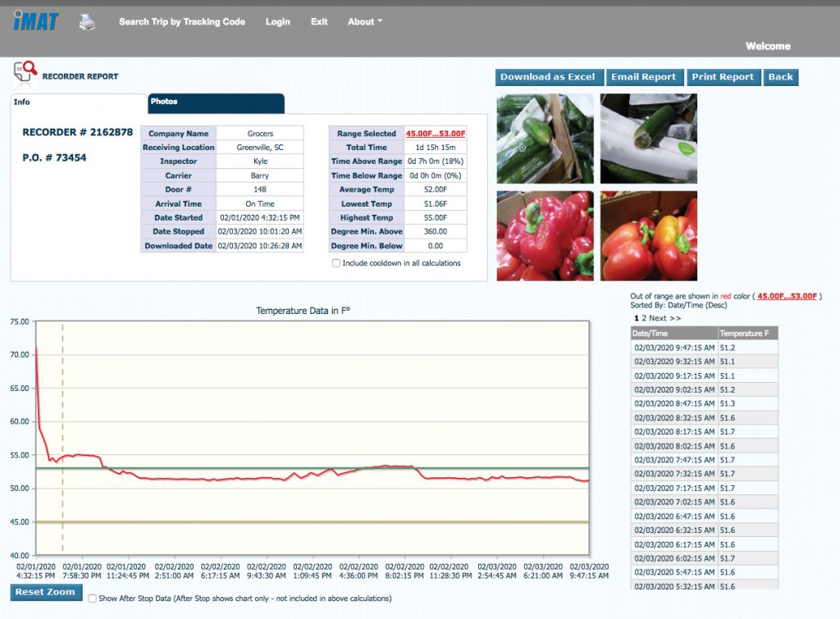The height and width of the screenshot is (619, 840).
Task: Open the Login menu item
Action: click(277, 22)
